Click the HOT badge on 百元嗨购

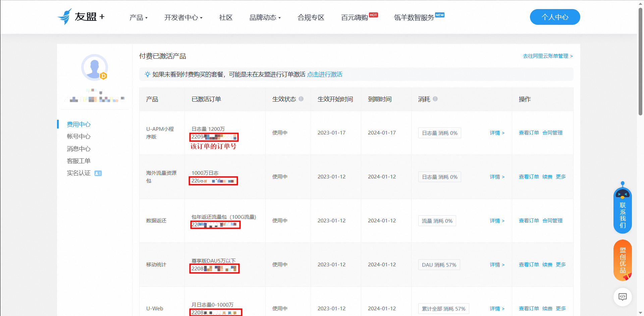(x=373, y=15)
